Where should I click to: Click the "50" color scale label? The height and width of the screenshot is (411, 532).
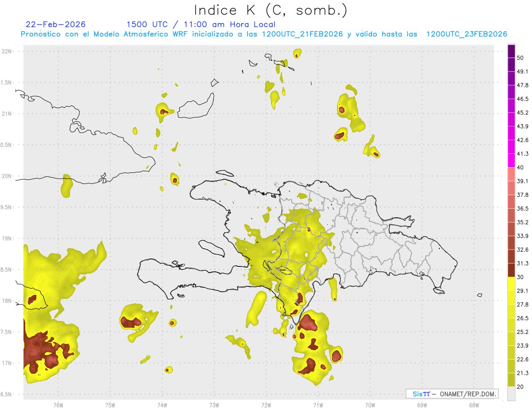point(520,58)
